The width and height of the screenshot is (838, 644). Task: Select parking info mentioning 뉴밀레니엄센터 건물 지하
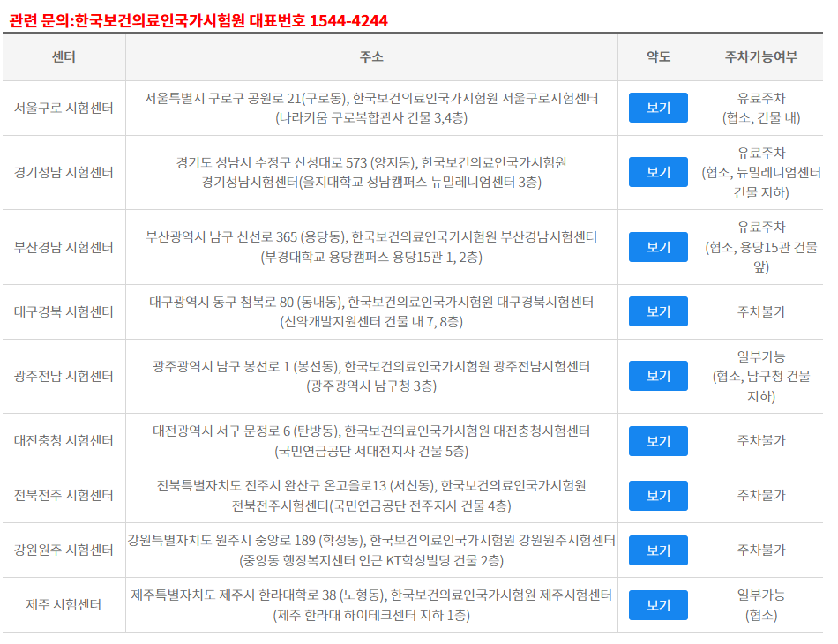pos(761,172)
